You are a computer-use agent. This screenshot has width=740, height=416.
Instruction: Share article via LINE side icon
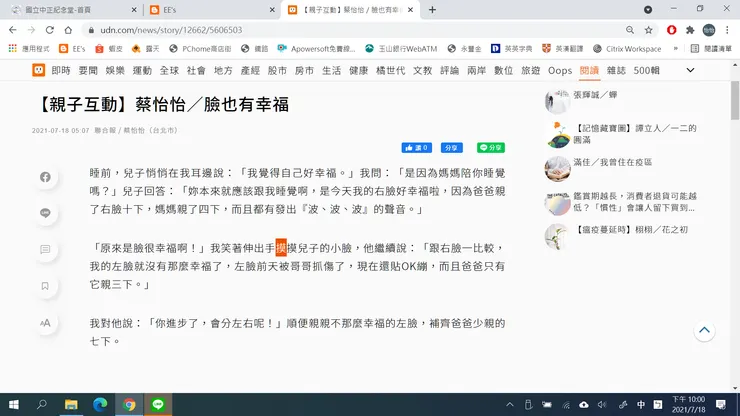[x=45, y=213]
